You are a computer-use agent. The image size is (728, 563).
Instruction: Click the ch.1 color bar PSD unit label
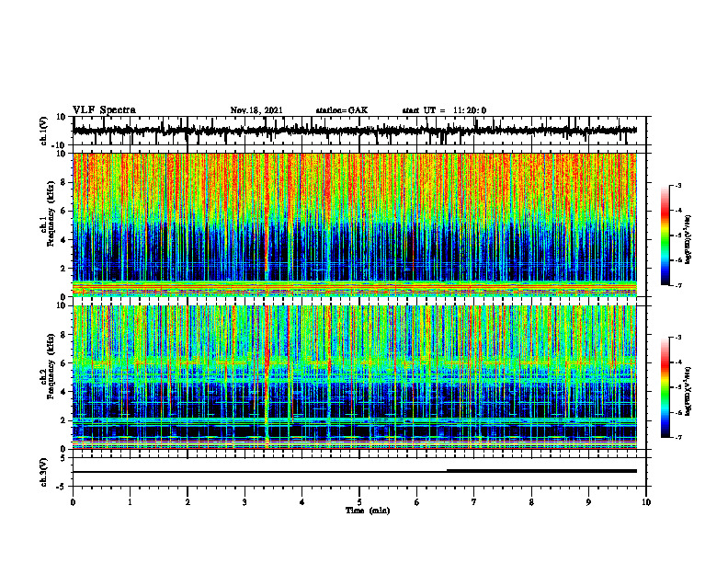pyautogui.click(x=688, y=240)
